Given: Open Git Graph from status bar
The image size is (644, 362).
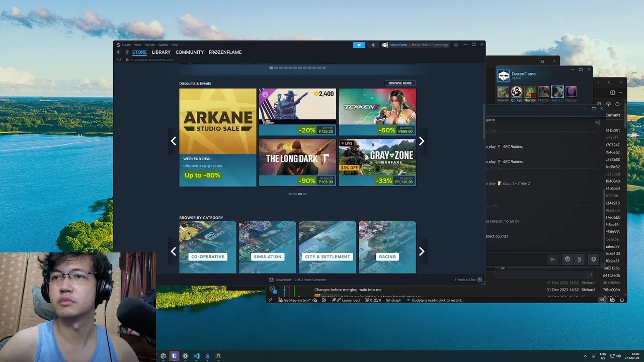Looking at the screenshot, I should [x=393, y=300].
